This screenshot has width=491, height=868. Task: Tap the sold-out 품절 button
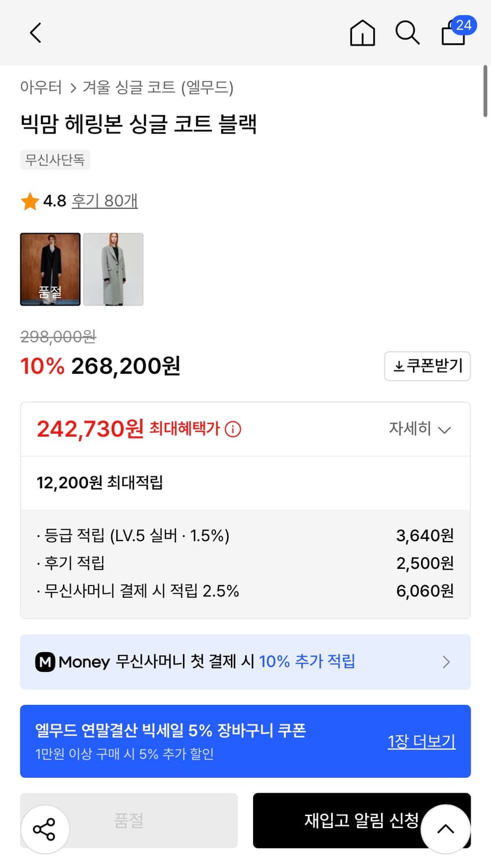coord(129,821)
